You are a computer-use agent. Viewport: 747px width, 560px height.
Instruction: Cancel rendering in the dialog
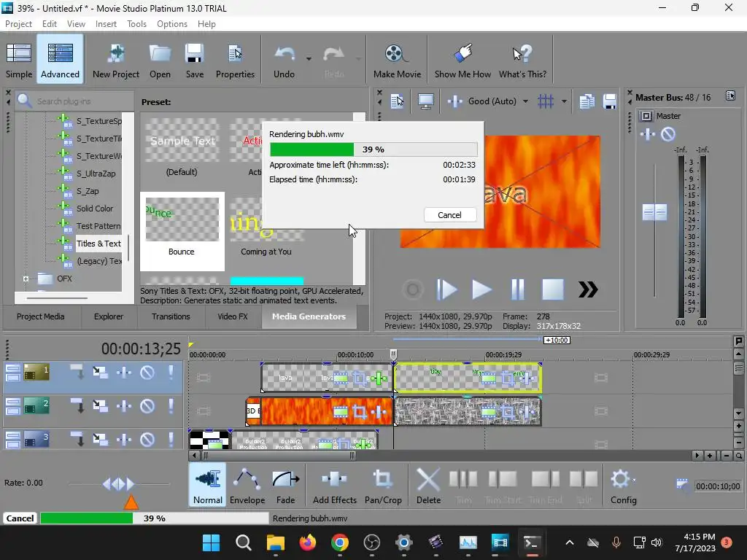(x=449, y=215)
